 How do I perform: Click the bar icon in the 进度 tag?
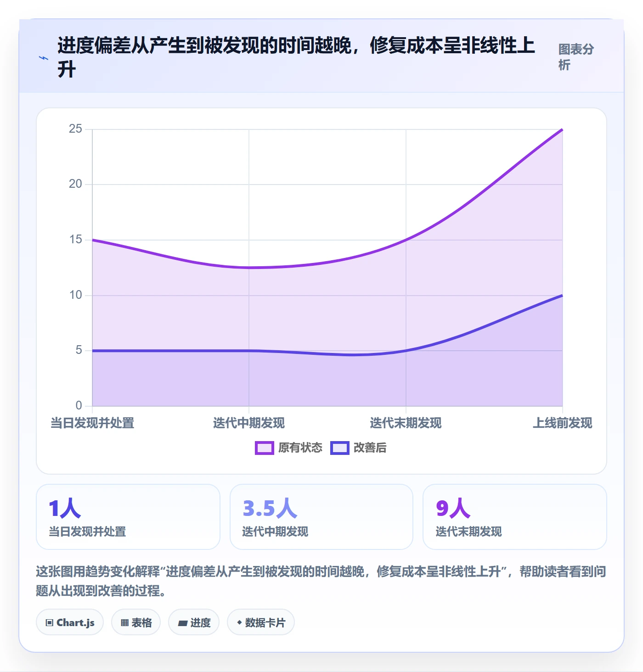coord(182,623)
